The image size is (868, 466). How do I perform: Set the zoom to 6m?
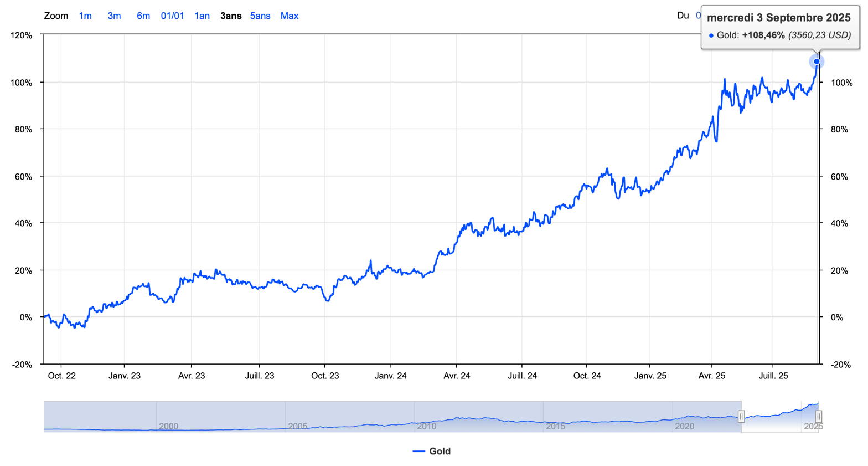click(143, 16)
